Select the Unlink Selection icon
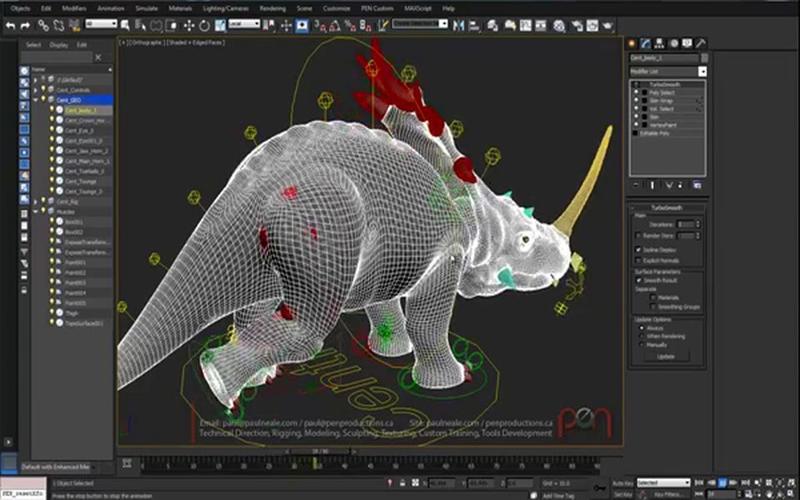800x500 pixels. 59,25
